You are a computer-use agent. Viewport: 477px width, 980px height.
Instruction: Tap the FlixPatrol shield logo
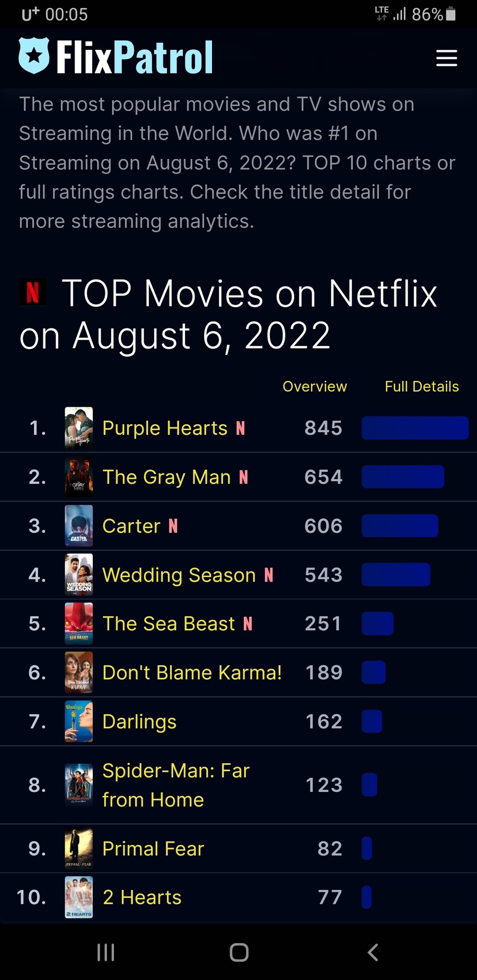34,56
